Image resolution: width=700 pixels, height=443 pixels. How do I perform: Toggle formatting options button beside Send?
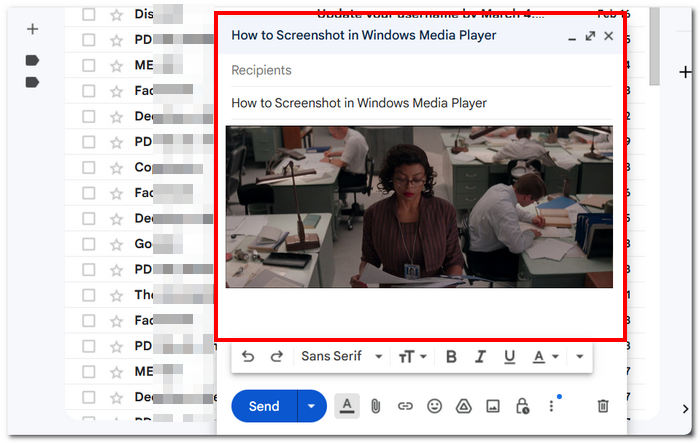[347, 406]
